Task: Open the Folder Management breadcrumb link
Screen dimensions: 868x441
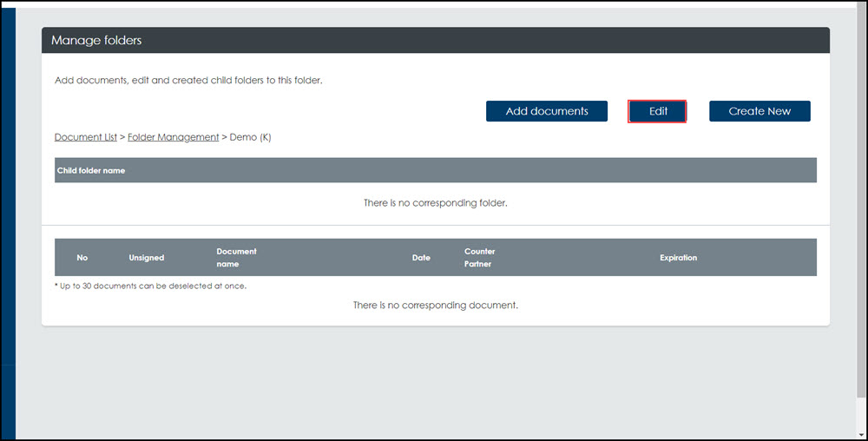Action: [x=174, y=137]
